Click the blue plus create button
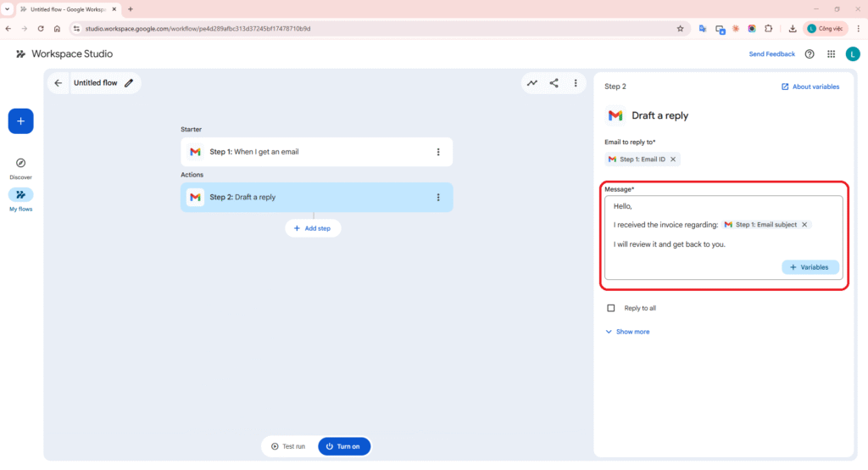Viewport: 868px width, 470px height. [20, 121]
